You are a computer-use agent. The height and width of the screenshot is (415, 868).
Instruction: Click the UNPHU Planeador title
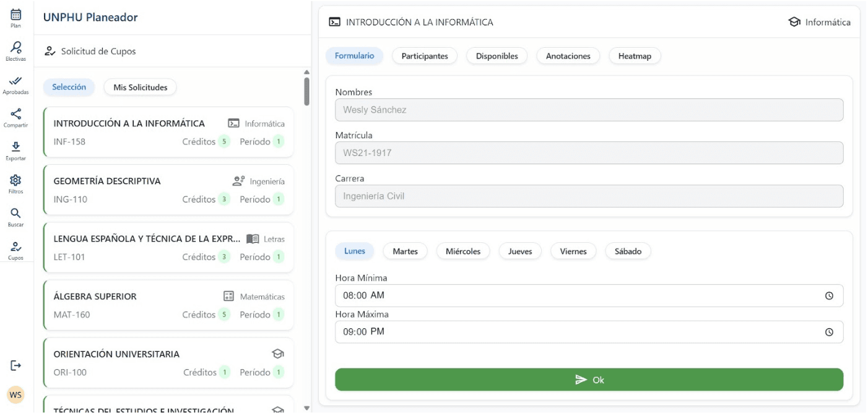click(90, 17)
